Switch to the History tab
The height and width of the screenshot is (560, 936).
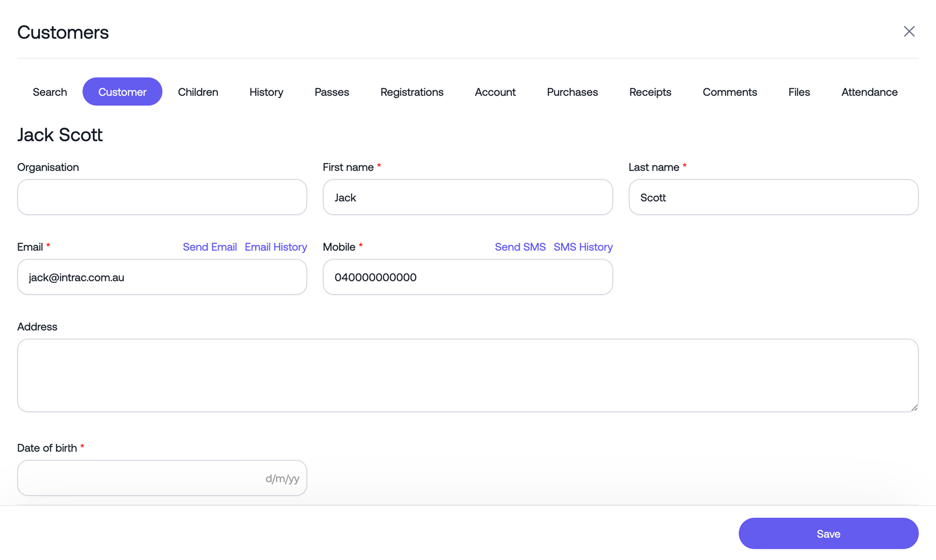tap(266, 92)
